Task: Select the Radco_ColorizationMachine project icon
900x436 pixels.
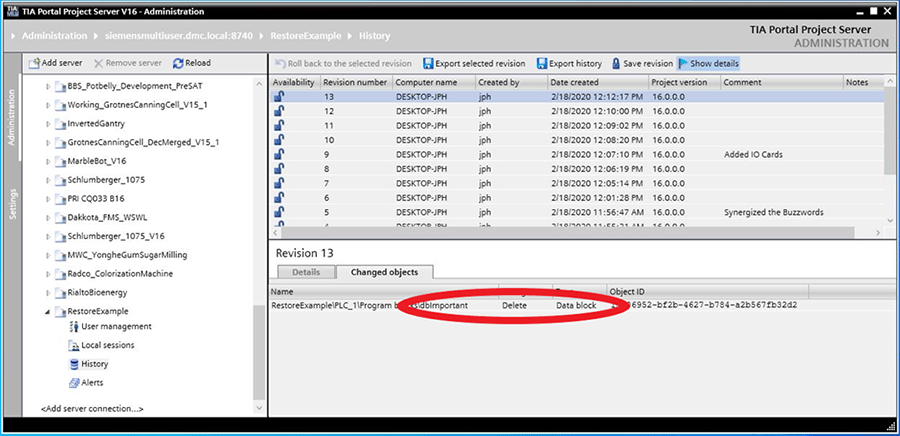Action: click(x=60, y=274)
